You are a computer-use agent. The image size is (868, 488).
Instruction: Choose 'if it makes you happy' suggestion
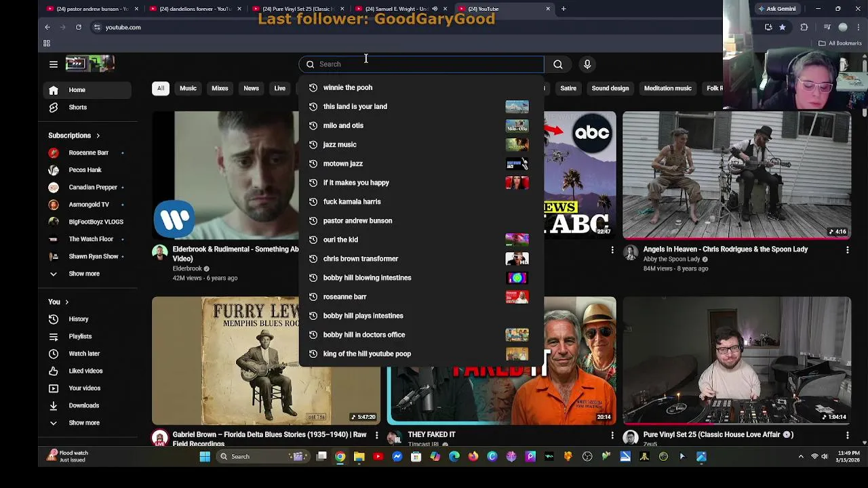(421, 182)
